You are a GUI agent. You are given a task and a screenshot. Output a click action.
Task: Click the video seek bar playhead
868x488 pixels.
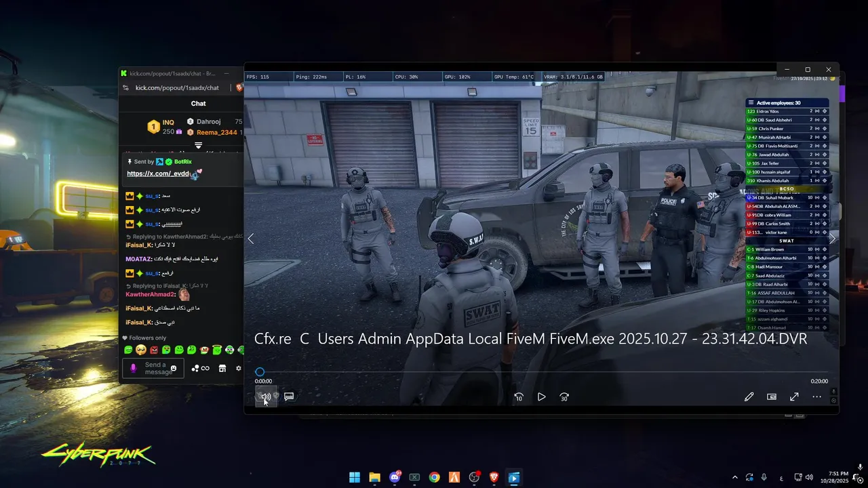tap(260, 371)
